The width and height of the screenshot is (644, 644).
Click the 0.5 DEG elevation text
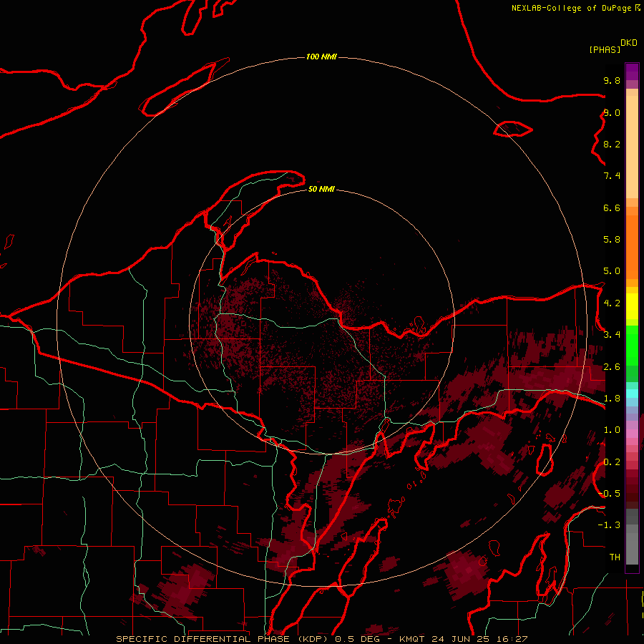point(357,639)
